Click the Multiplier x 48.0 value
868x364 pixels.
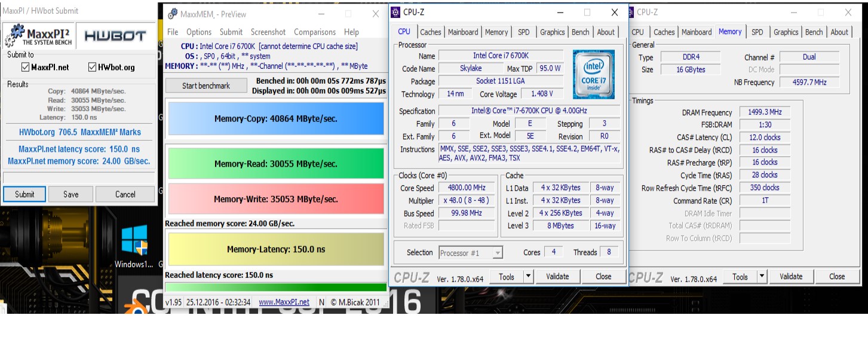(467, 200)
